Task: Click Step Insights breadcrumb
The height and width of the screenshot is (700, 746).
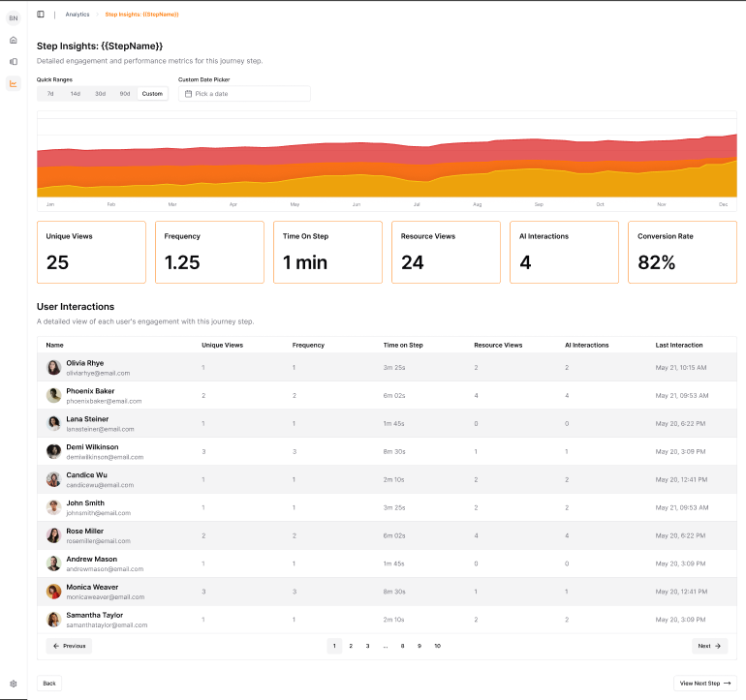Action: pyautogui.click(x=141, y=15)
